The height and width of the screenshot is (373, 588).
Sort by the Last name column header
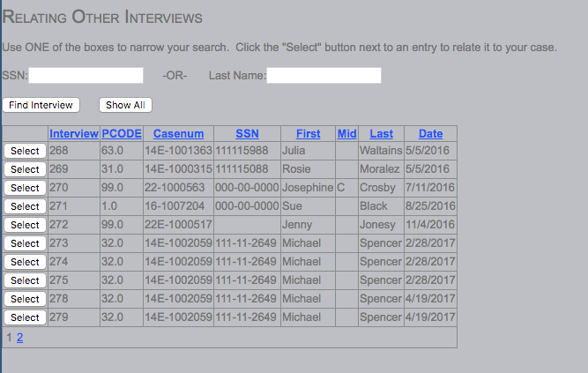tap(381, 134)
